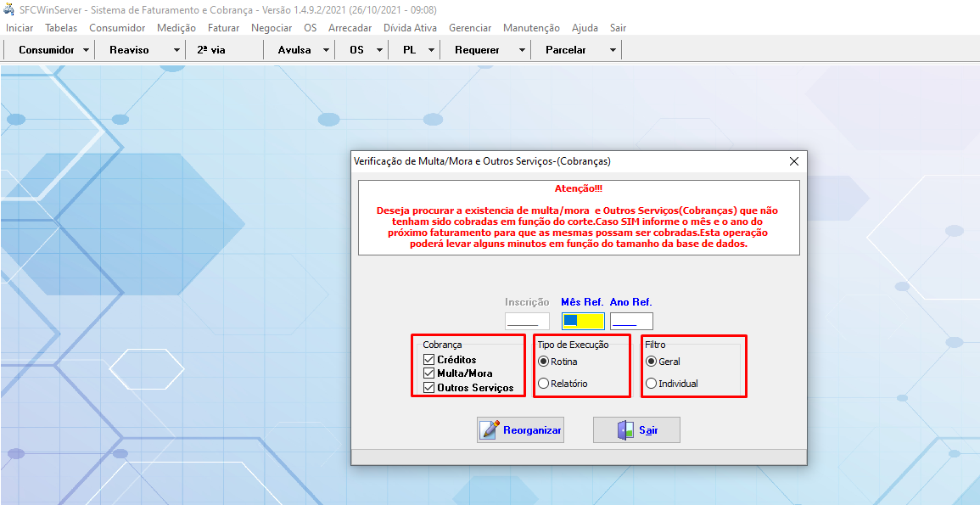980x505 pixels.
Task: Click the Sair door icon
Action: (x=626, y=430)
